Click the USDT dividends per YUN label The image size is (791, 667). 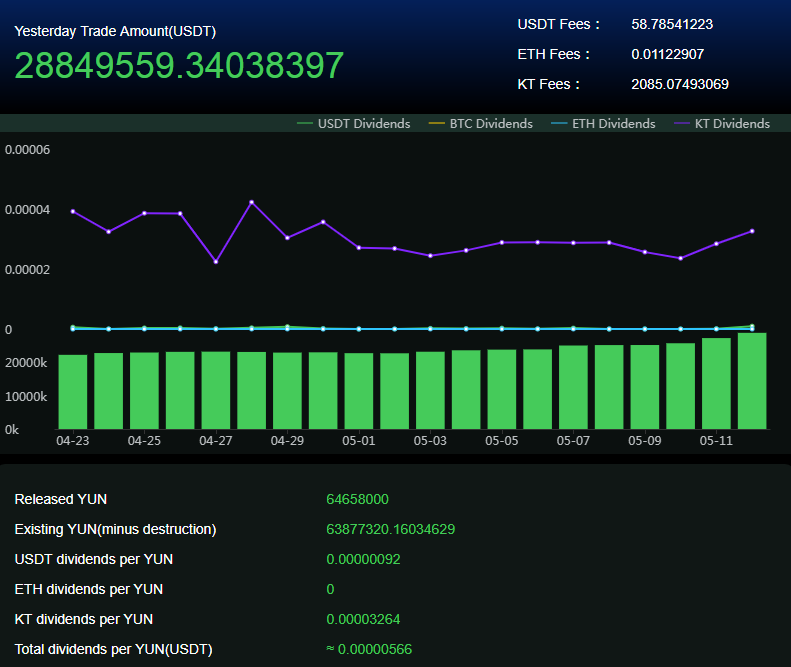[94, 559]
